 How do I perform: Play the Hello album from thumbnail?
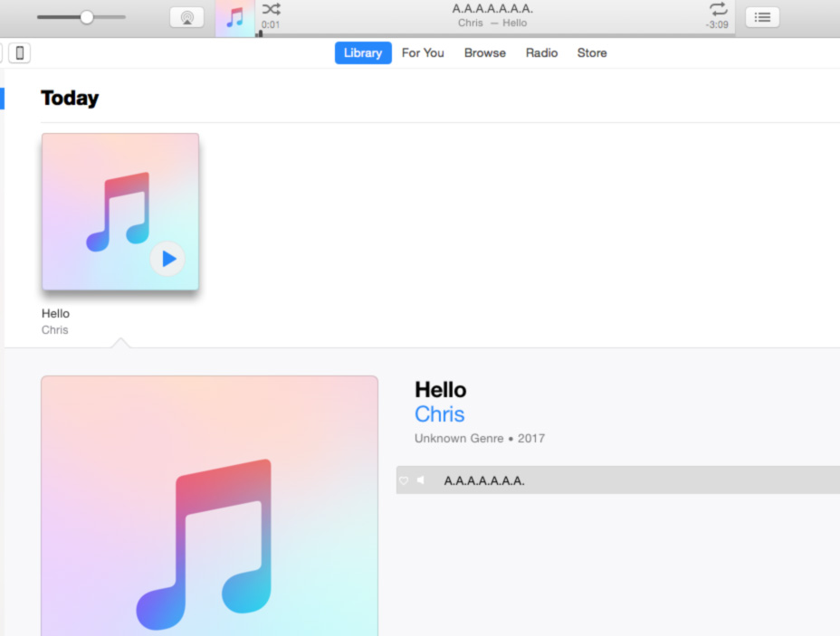tap(167, 259)
